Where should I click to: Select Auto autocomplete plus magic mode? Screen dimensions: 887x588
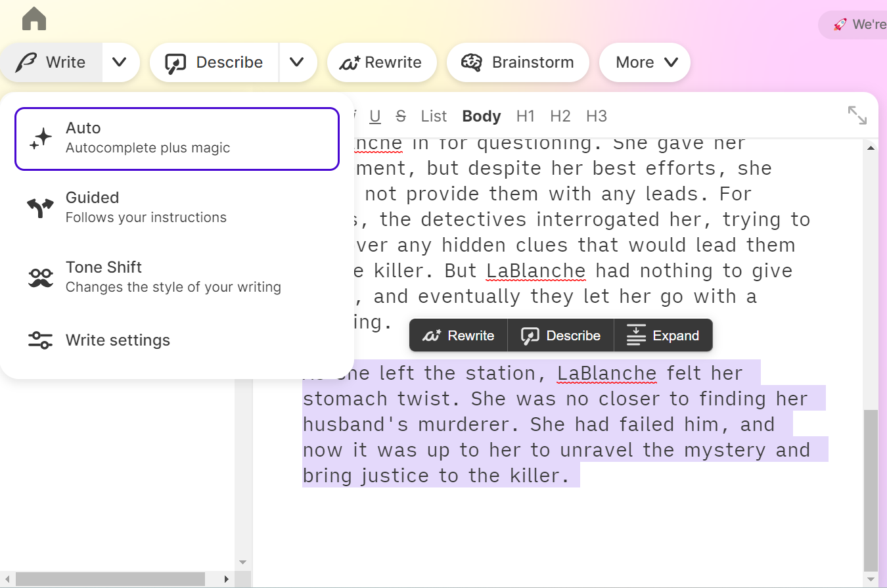point(177,139)
